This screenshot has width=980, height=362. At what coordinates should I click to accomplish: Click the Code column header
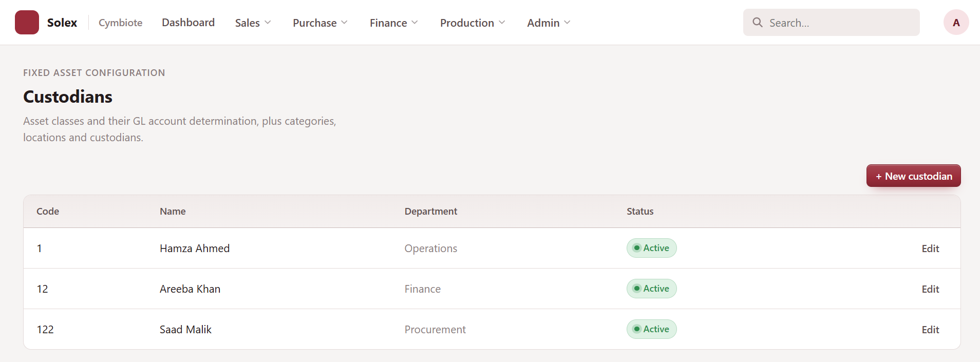tap(48, 212)
